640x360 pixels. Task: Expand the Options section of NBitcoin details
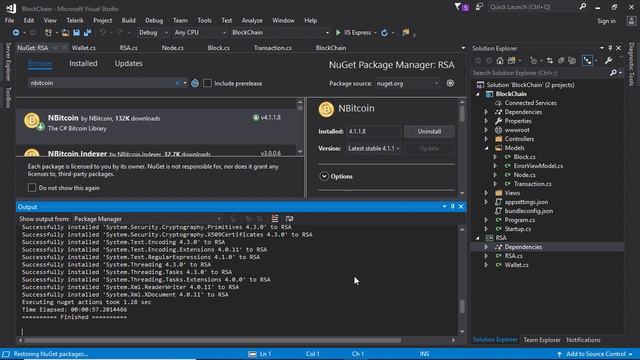(x=324, y=176)
